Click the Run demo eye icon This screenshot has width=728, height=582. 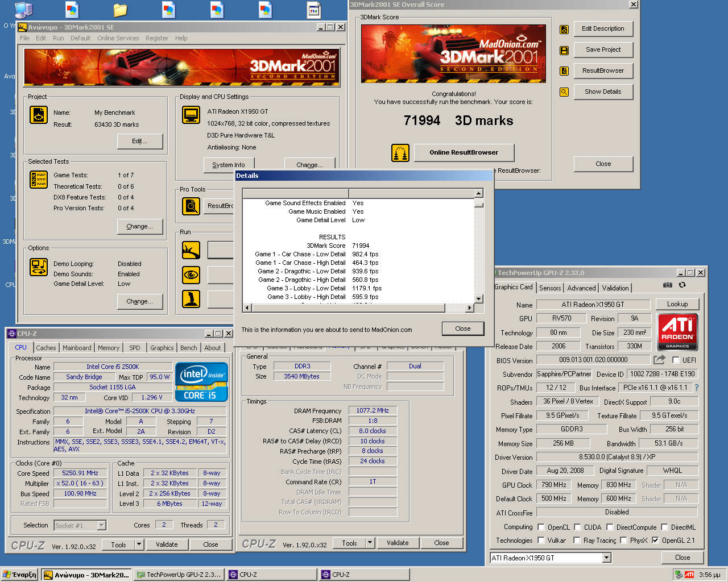point(191,275)
